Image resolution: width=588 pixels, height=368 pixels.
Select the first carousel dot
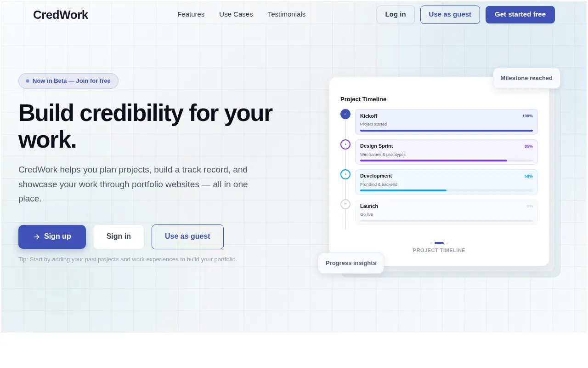pyautogui.click(x=431, y=243)
